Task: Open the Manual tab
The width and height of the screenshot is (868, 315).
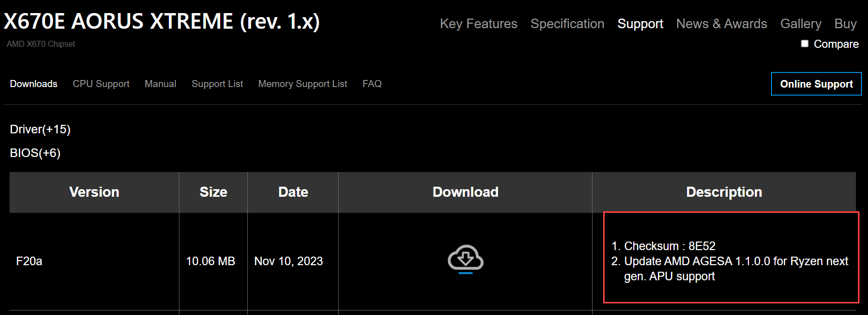Action: point(160,84)
